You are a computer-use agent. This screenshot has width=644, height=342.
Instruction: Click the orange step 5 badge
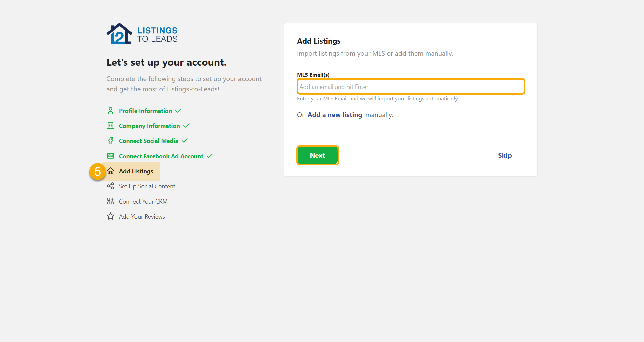point(97,171)
